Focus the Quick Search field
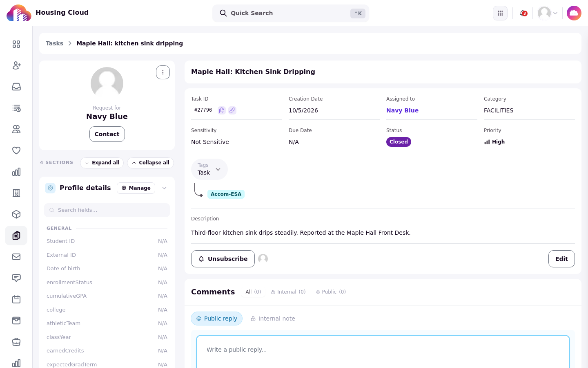The image size is (588, 368). (291, 13)
